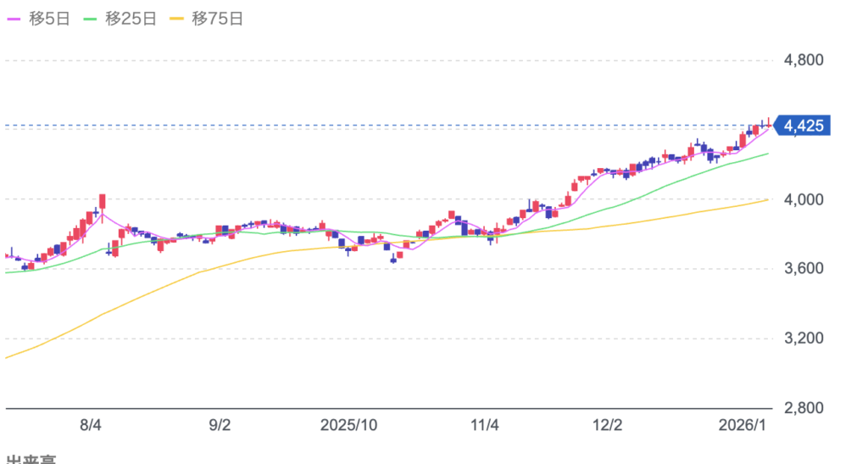868x464 pixels.
Task: Select the 4,000 price axis label
Action: [803, 199]
